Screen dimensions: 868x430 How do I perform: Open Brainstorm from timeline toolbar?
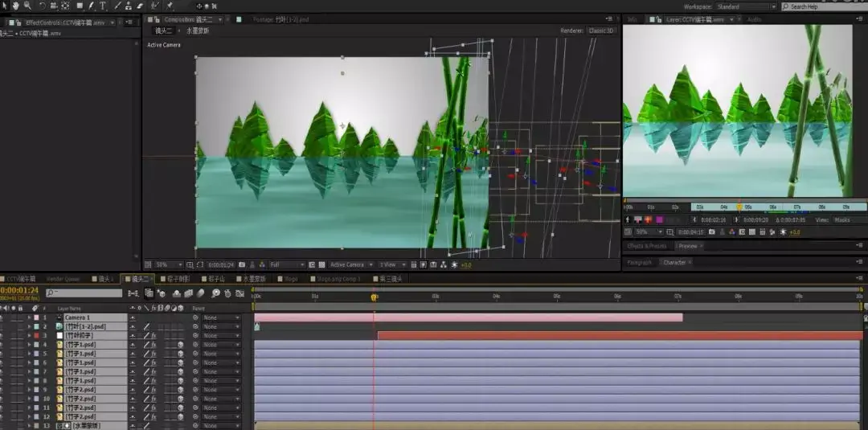click(x=215, y=293)
